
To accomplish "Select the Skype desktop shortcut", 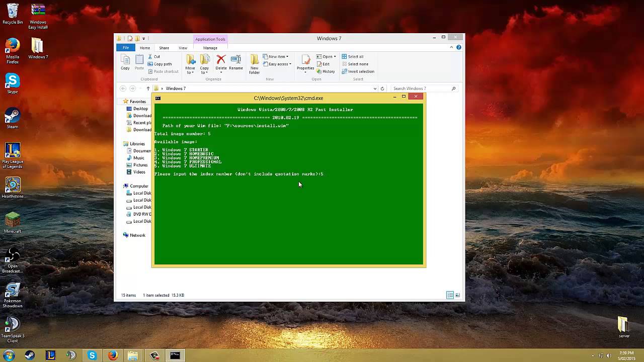I will tap(13, 83).
